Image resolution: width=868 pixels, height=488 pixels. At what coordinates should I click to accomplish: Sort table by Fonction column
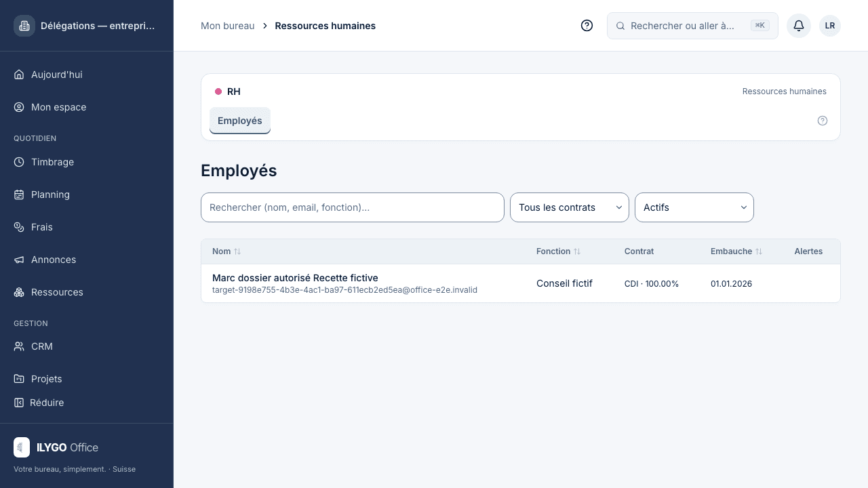(558, 251)
